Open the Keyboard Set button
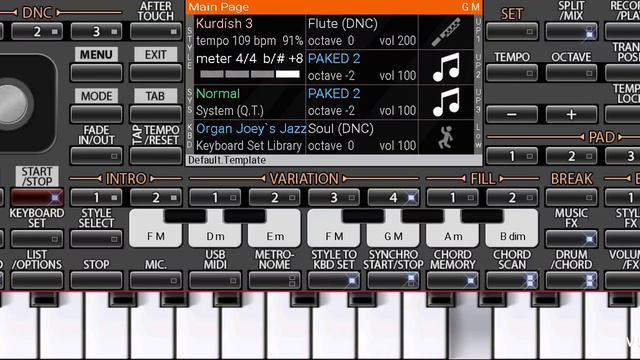Image resolution: width=640 pixels, height=360 pixels. coord(37,239)
